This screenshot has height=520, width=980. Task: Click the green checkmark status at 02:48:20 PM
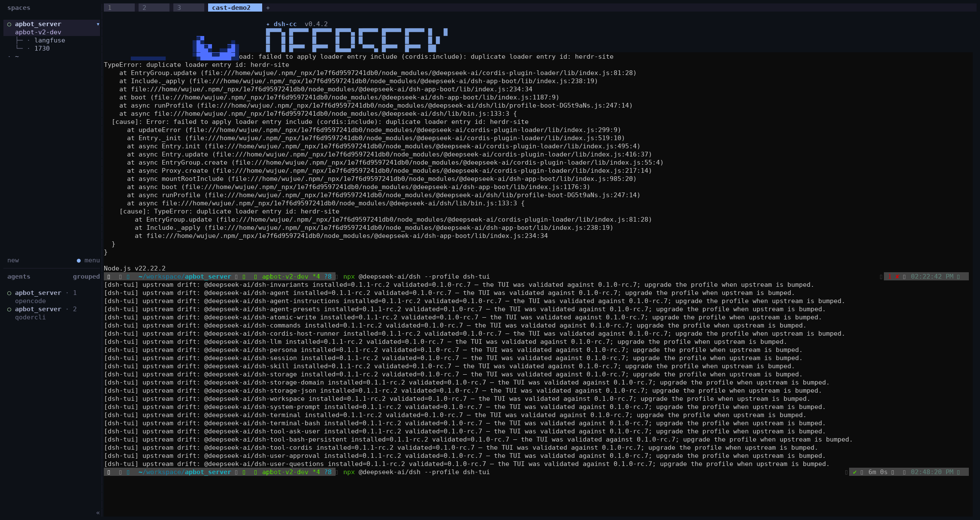tap(855, 472)
